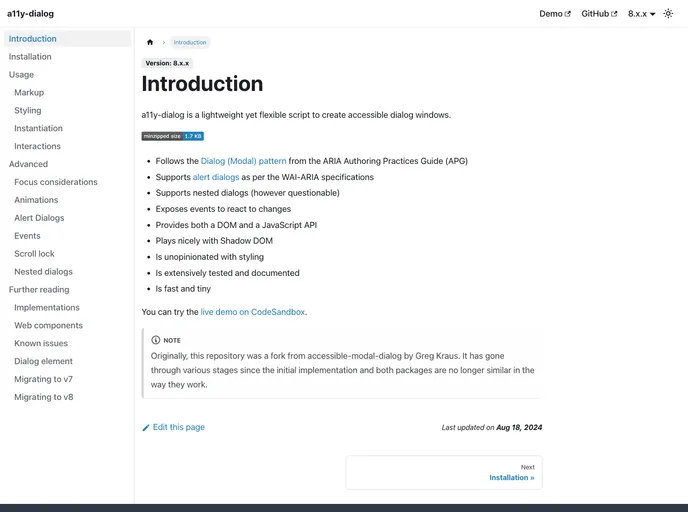Select Markup in the sidebar
This screenshot has width=688, height=512.
point(29,93)
